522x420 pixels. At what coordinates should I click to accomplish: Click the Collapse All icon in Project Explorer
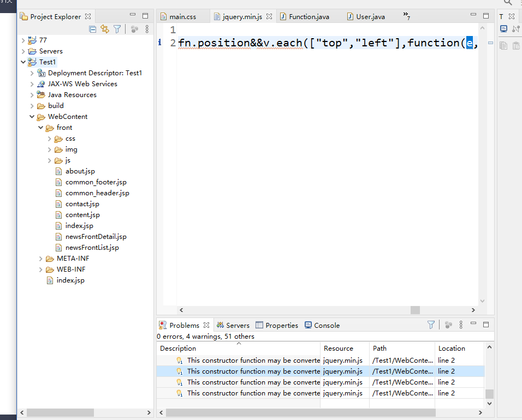pos(92,29)
